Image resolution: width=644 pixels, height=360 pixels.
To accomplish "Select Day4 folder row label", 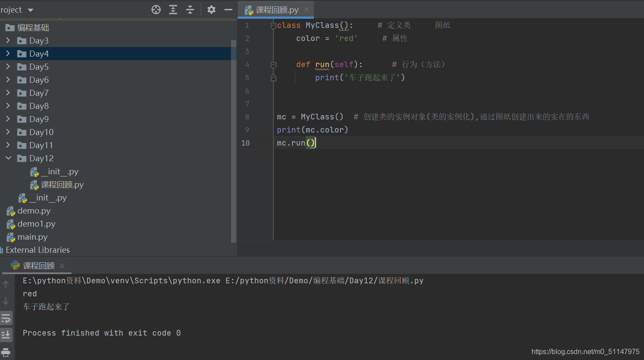I will (39, 54).
